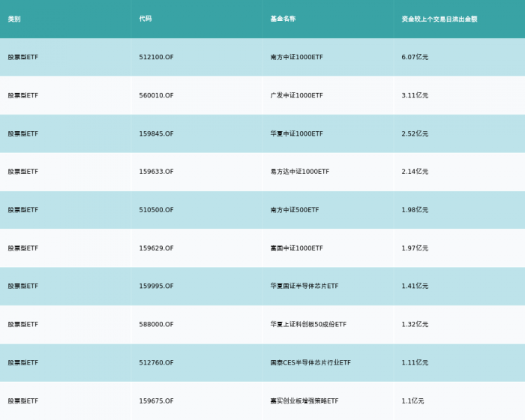The height and width of the screenshot is (420, 525).
Task: Click outflow amount 3.11亿元
Action: [x=415, y=95]
